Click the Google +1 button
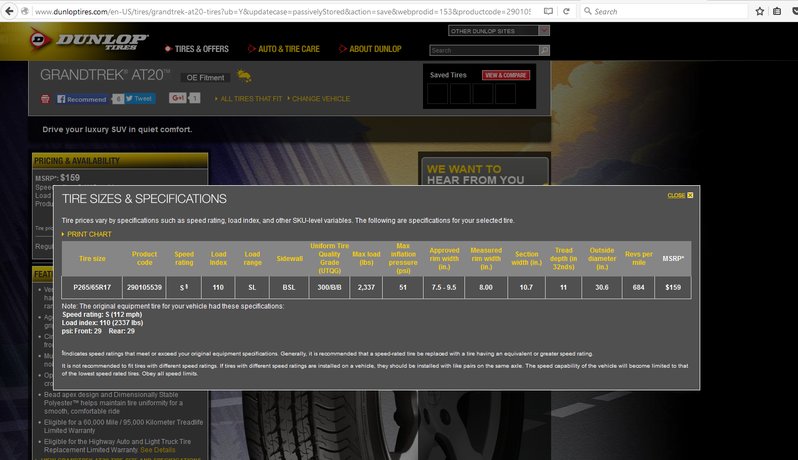This screenshot has height=460, width=798. [178, 98]
